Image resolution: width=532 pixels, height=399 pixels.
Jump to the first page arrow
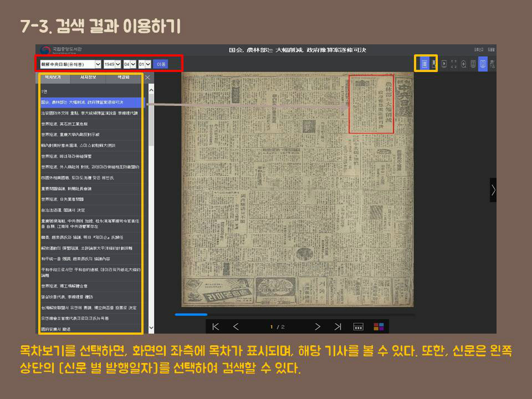pos(216,327)
